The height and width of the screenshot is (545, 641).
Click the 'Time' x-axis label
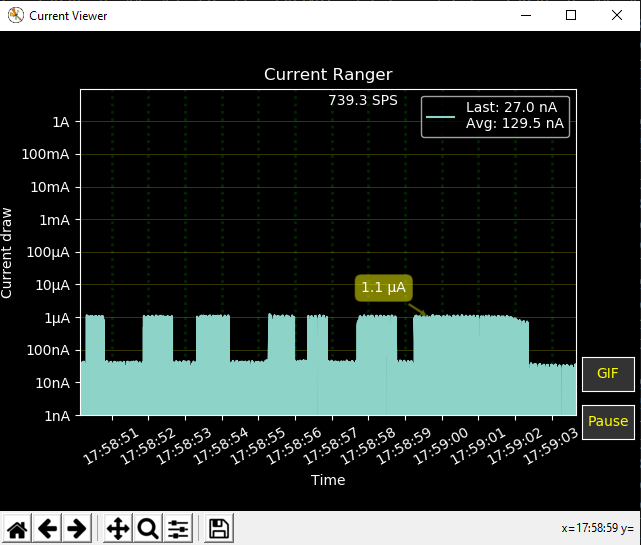tap(328, 480)
